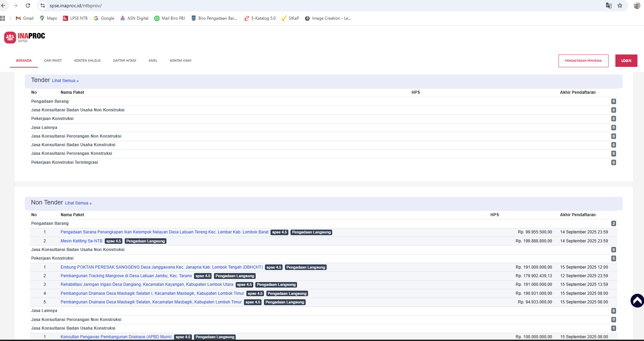Open the CARI PAKET menu
The width and height of the screenshot is (644, 341).
53,61
